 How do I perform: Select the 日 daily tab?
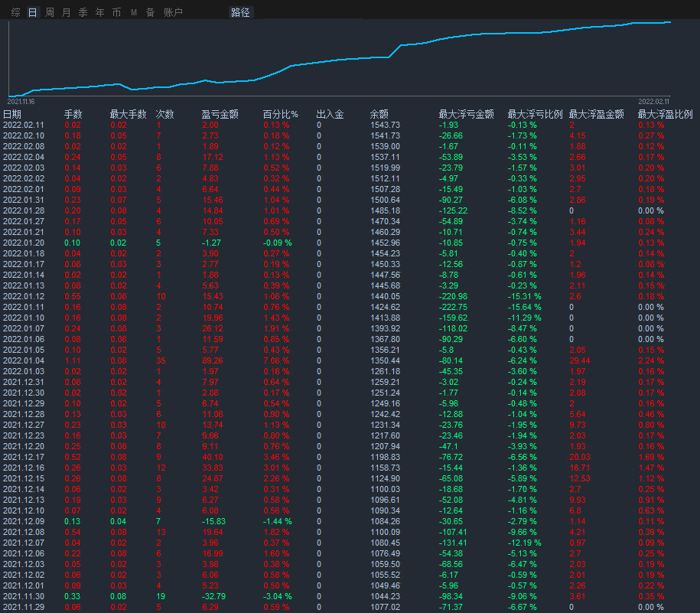33,12
